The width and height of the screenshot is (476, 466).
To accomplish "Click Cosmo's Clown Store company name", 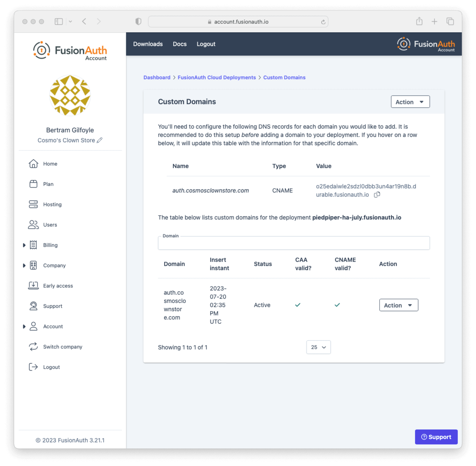I will pos(66,140).
